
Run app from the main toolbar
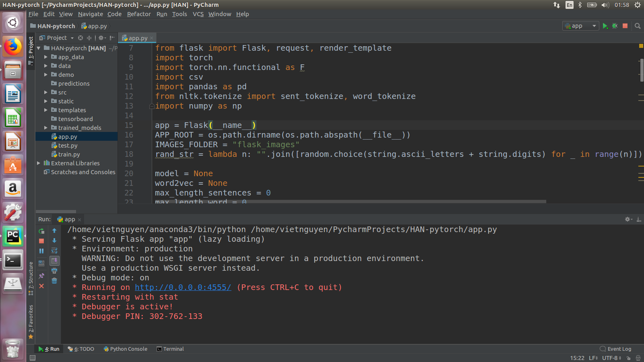[x=605, y=26]
